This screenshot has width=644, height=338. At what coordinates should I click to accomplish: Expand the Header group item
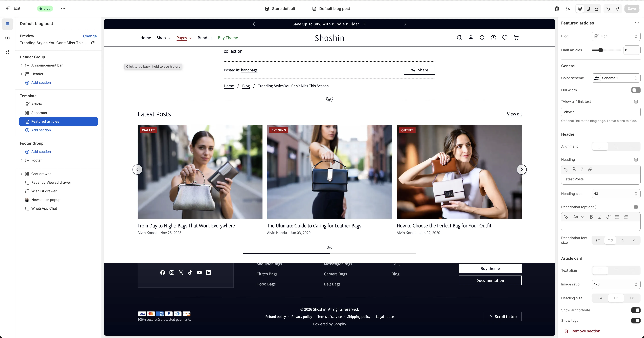pos(22,74)
